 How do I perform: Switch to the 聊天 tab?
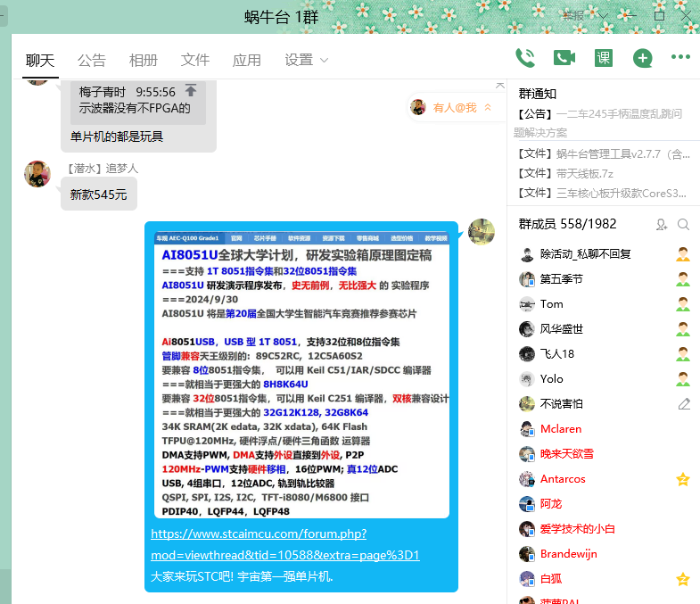40,60
